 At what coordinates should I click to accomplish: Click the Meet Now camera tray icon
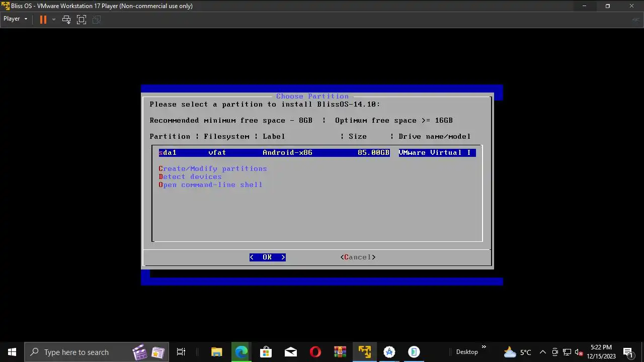[x=555, y=352]
